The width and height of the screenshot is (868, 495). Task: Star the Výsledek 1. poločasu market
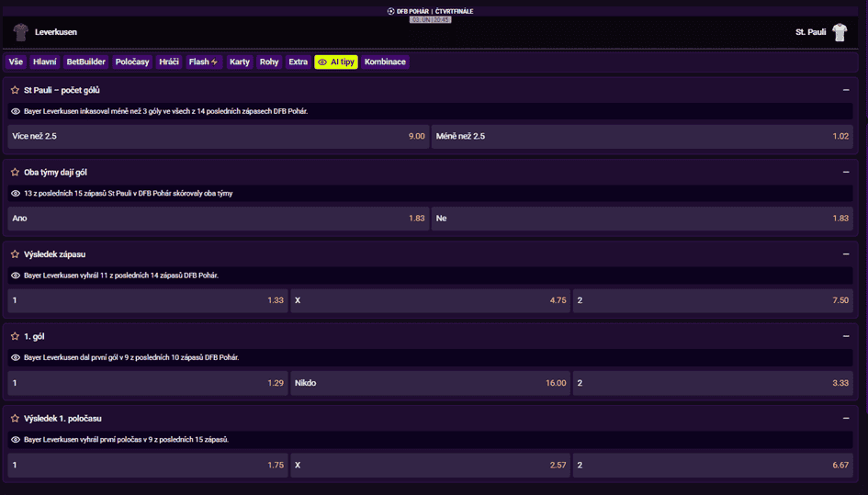tap(15, 419)
